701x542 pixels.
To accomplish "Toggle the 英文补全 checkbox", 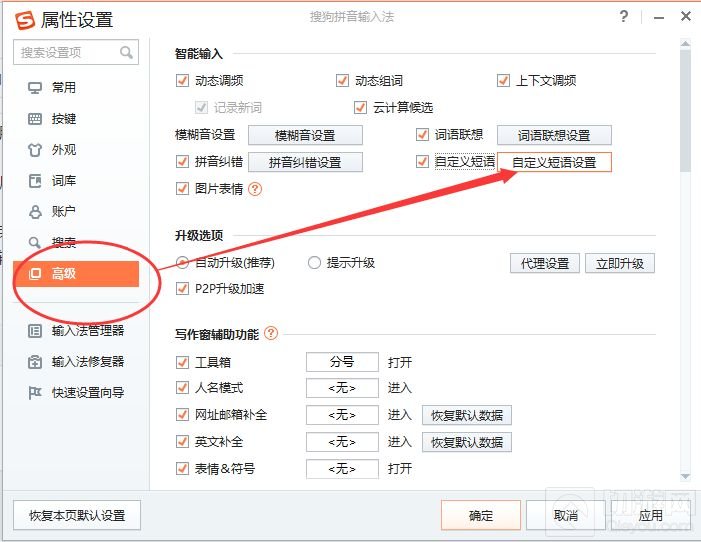I will point(182,442).
